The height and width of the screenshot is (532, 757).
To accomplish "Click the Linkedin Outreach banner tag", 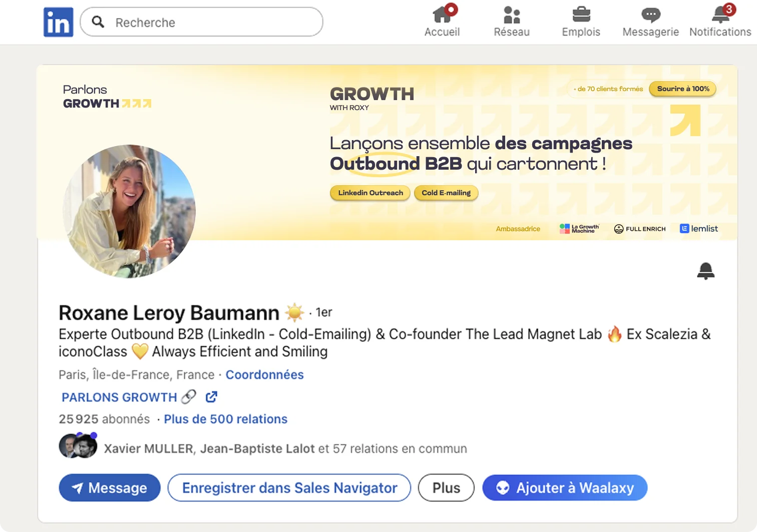I will (370, 193).
